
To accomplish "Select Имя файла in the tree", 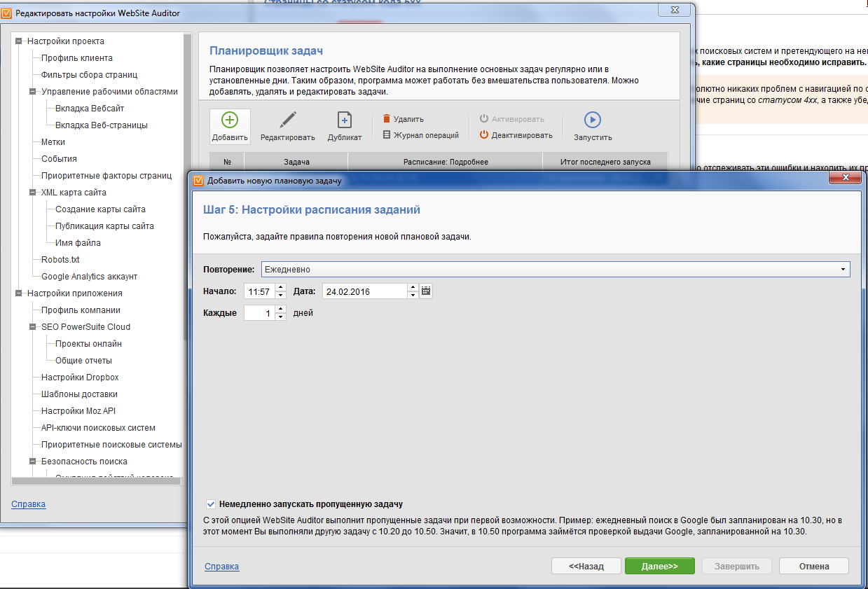I will [78, 243].
